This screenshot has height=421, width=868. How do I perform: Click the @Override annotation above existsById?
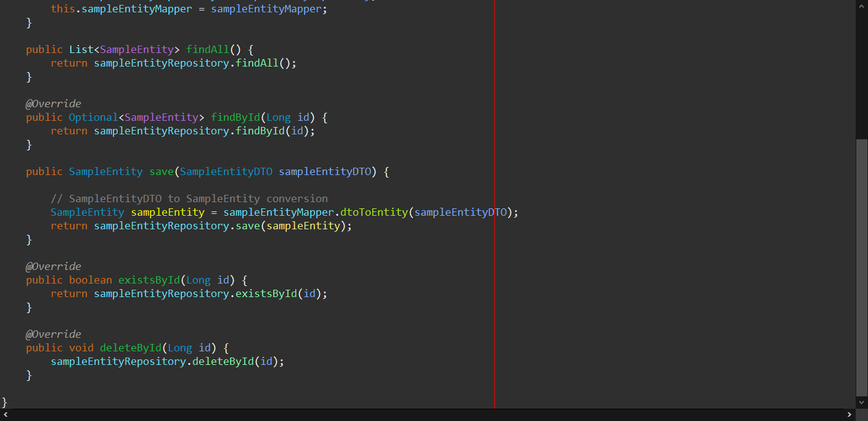[x=54, y=266]
